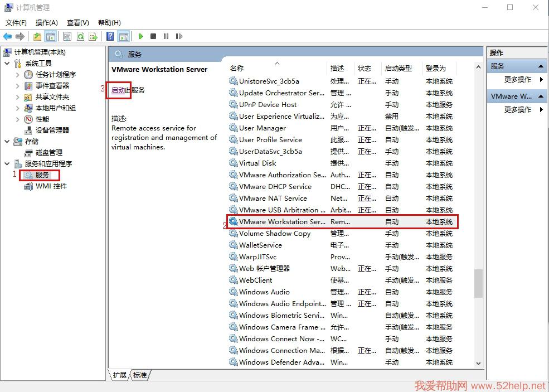Switch to the 标准 tab
The height and width of the screenshot is (392, 549).
pos(140,375)
